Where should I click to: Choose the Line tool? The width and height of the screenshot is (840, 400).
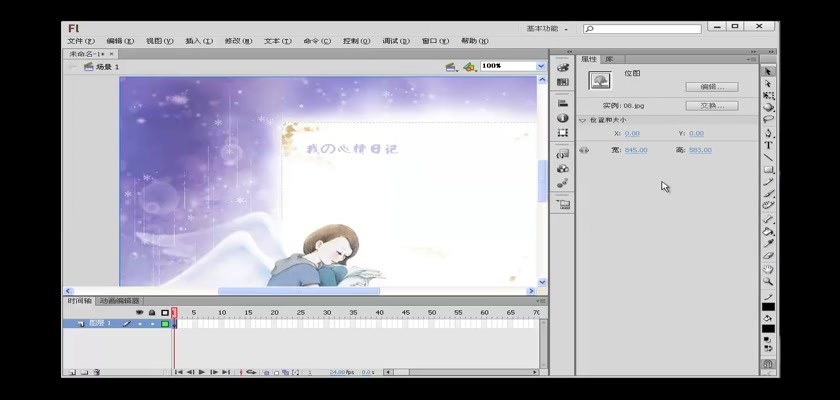tap(768, 157)
